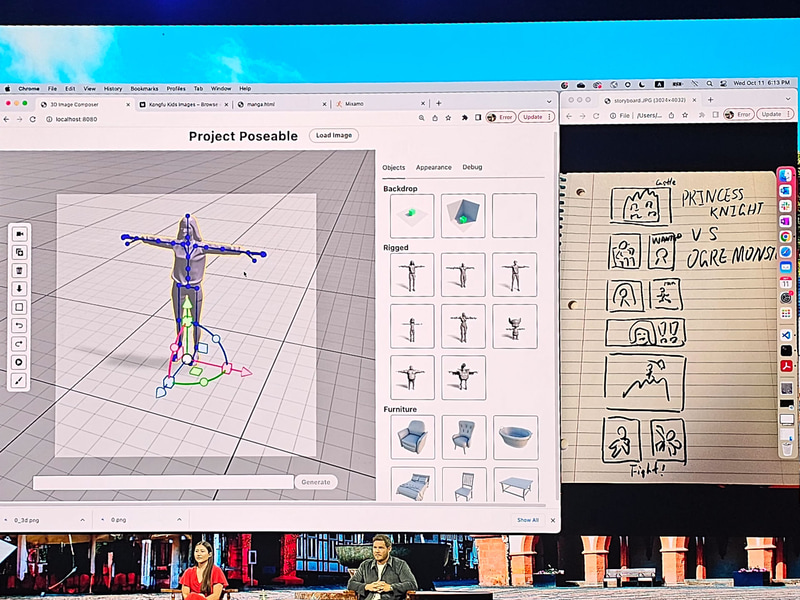
Task: Close the 3D Image Composer tab
Action: point(128,105)
